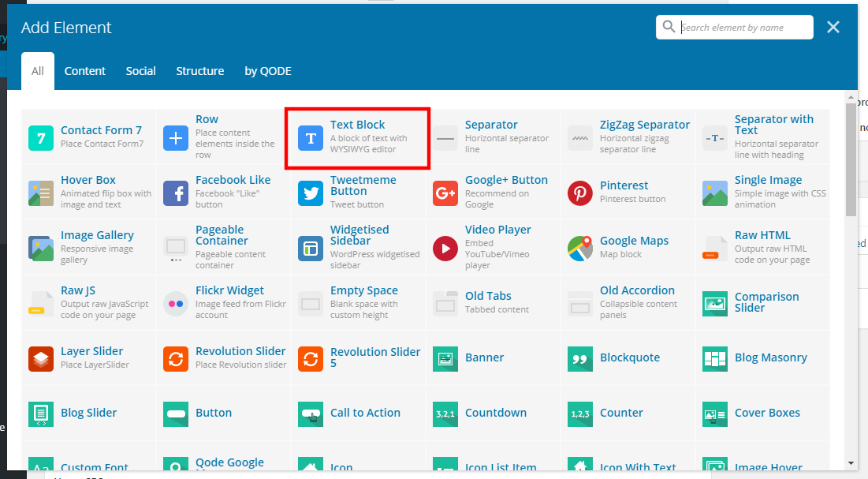The width and height of the screenshot is (868, 479).
Task: Pick the Cover Boxes icon
Action: coord(714,414)
